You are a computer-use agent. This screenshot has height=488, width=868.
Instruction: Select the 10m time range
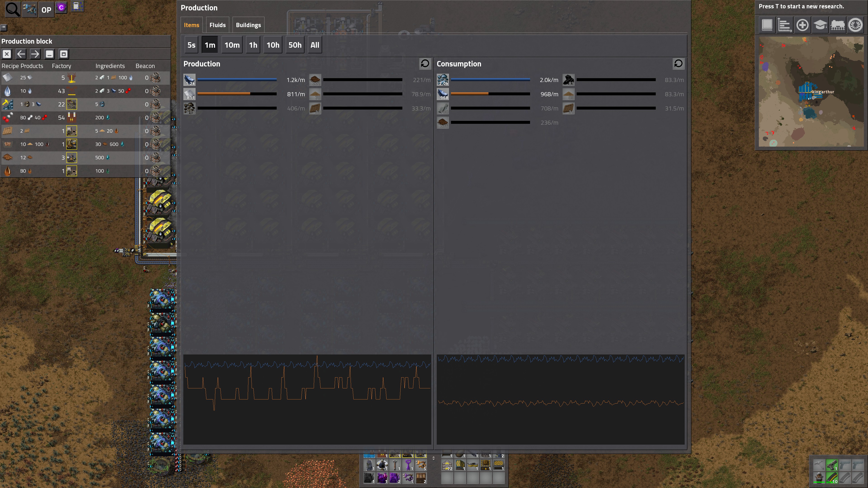coord(232,45)
